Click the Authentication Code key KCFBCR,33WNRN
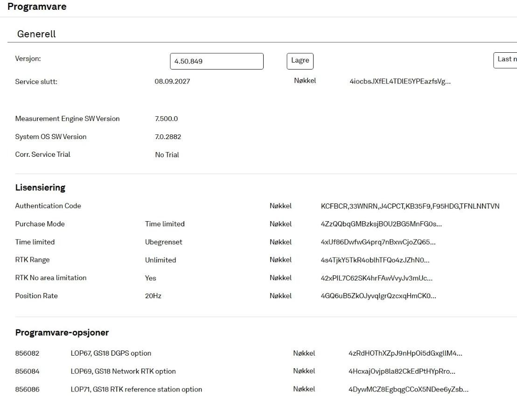517x420 pixels. click(410, 206)
